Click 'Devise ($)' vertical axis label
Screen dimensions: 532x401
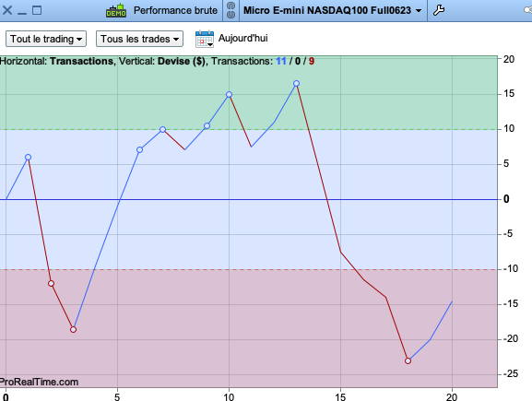pyautogui.click(x=182, y=61)
